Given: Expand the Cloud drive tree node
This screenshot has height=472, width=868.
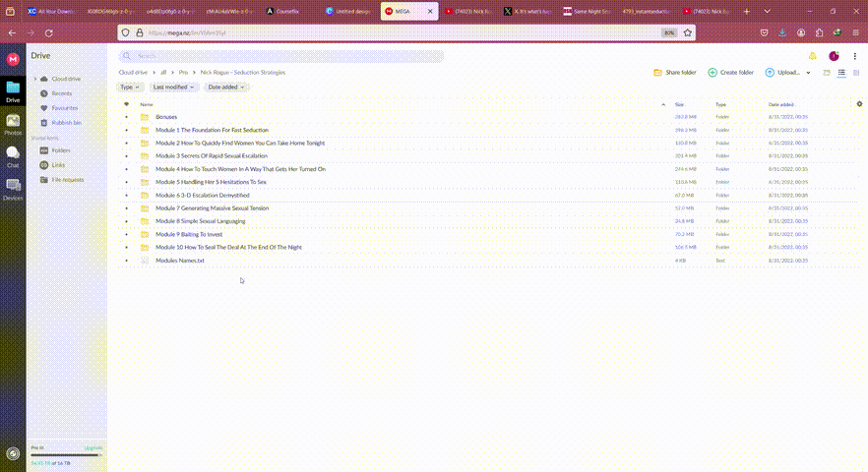Looking at the screenshot, I should (35, 79).
